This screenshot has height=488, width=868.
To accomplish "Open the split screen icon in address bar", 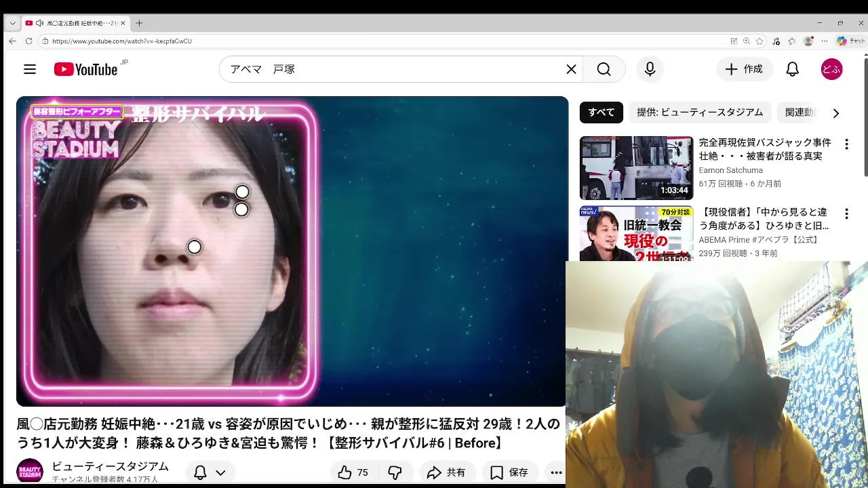I will pyautogui.click(x=734, y=41).
